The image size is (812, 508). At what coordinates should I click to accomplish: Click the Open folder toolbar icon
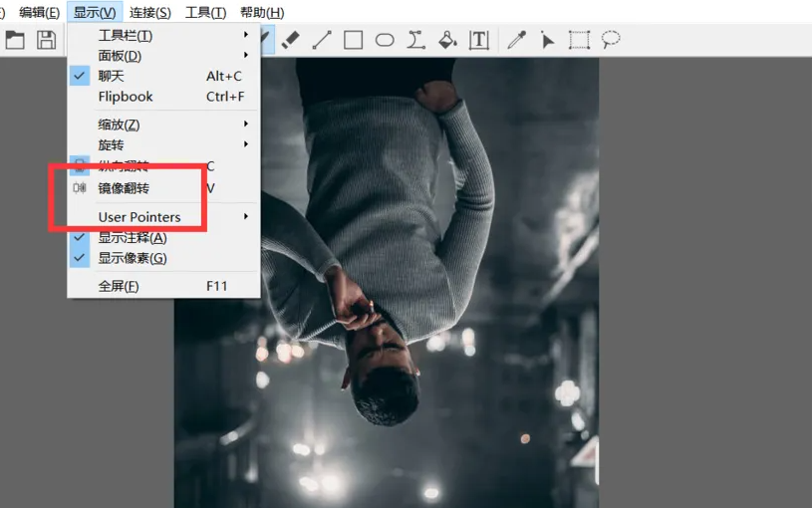[x=14, y=40]
